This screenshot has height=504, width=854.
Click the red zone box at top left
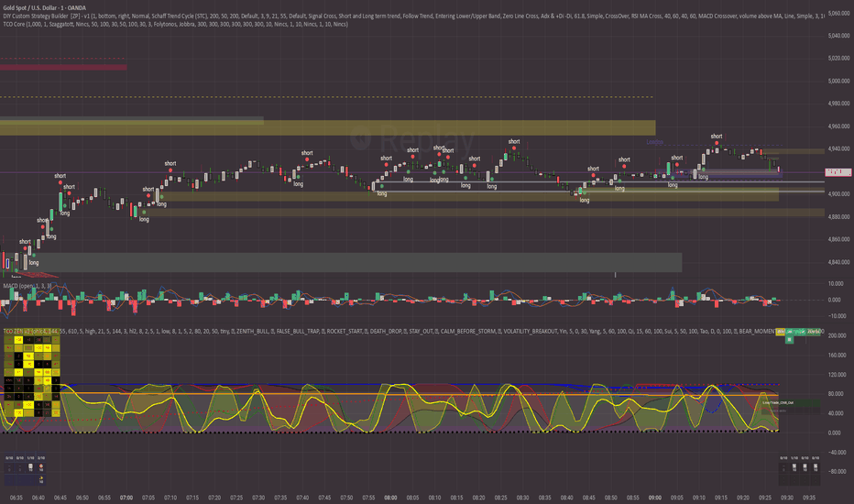click(x=63, y=68)
